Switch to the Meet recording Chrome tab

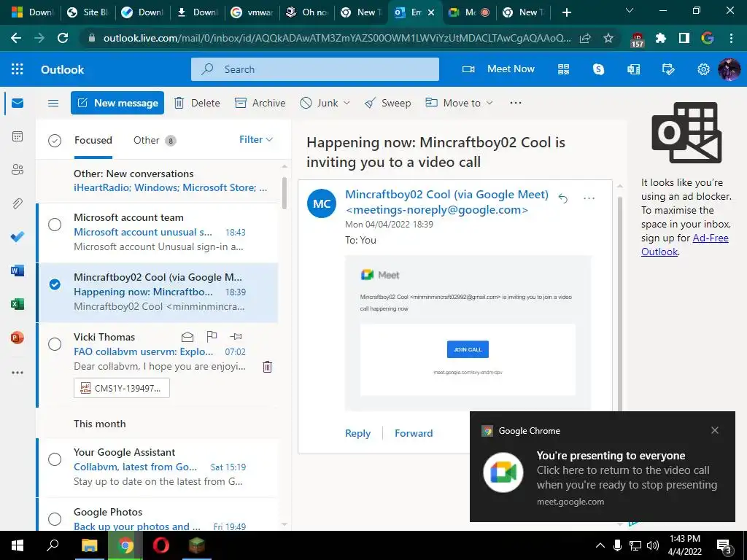(x=469, y=12)
